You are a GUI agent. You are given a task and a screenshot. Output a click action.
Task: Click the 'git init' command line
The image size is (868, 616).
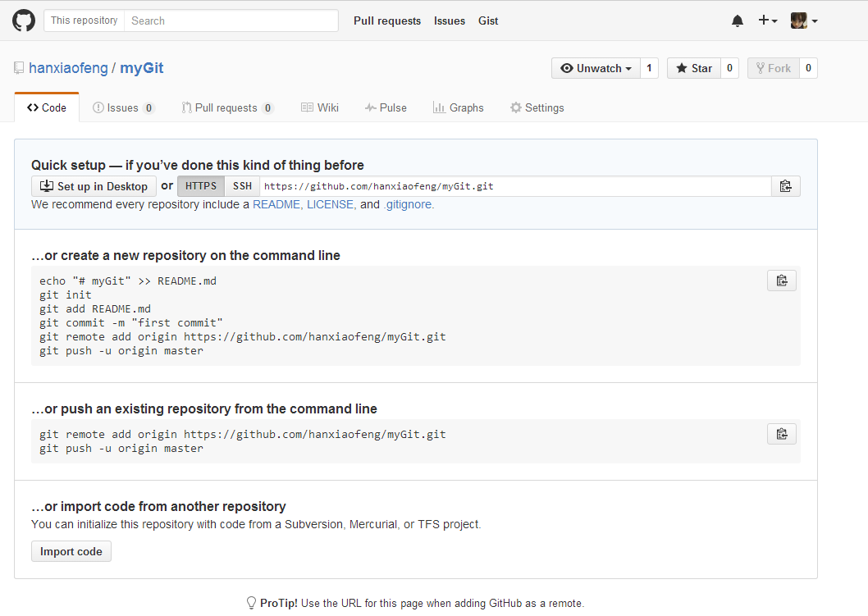point(66,295)
